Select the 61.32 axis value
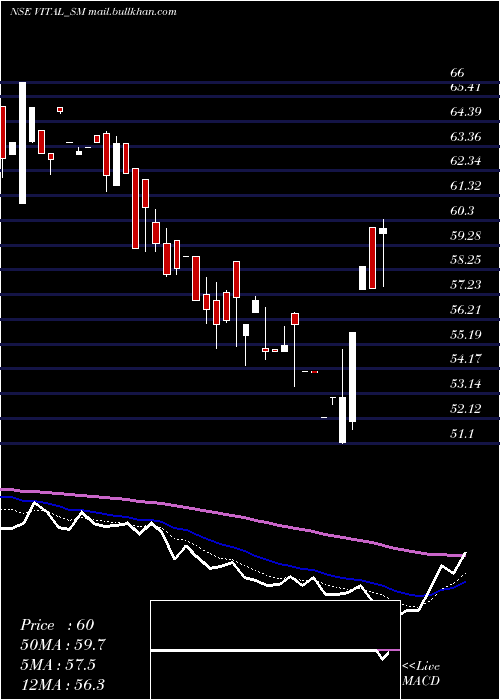500x700 pixels. 466,186
